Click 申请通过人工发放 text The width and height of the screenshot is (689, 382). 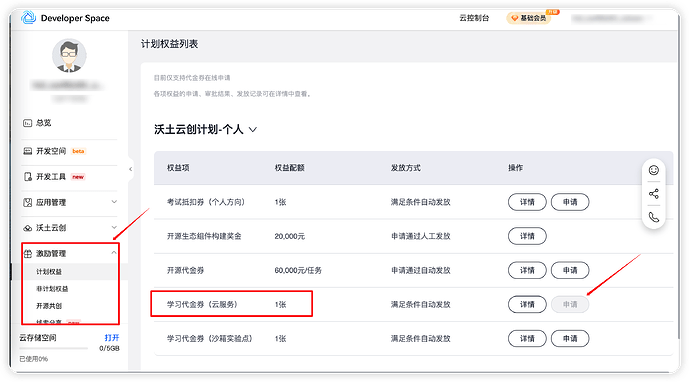point(421,236)
